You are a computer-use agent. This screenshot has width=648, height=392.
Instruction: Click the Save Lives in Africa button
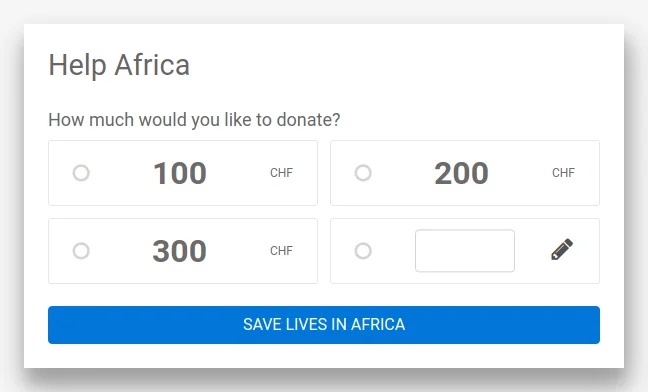[324, 325]
